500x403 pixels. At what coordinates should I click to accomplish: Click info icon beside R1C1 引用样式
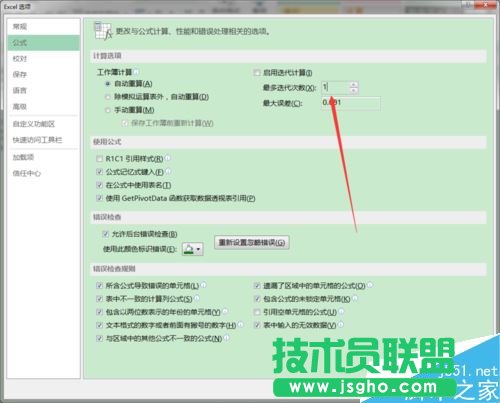(168, 158)
